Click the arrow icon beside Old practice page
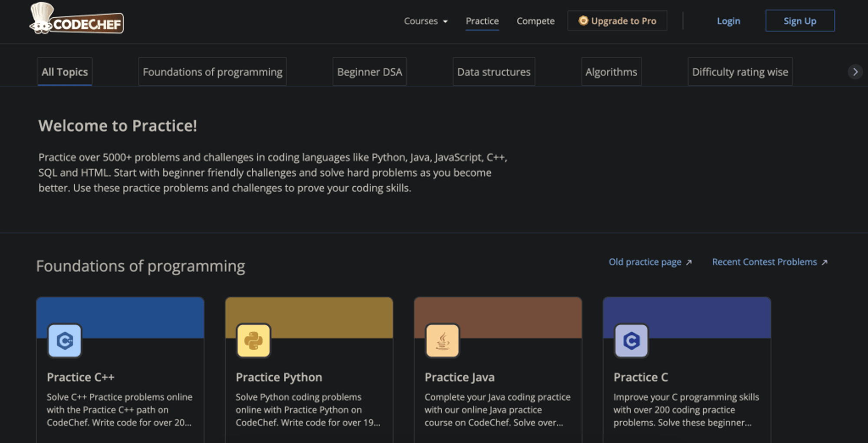Image resolution: width=868 pixels, height=443 pixels. pos(689,262)
